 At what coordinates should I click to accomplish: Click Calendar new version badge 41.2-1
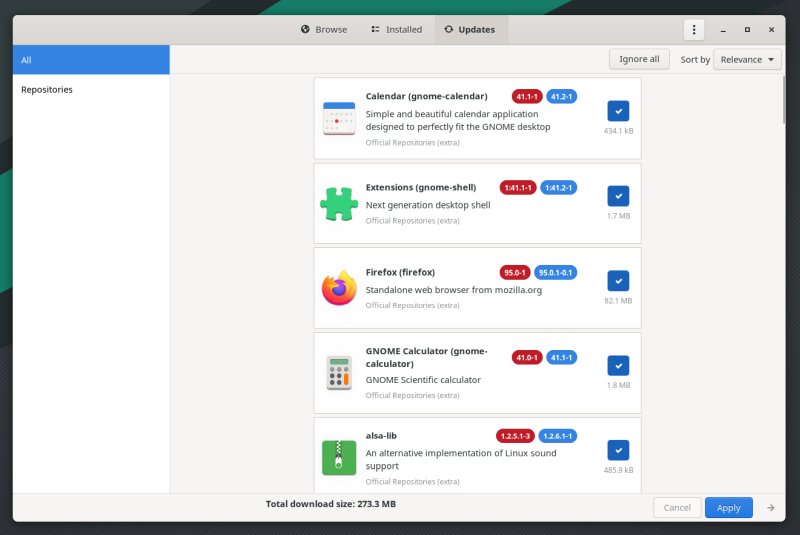tap(561, 96)
